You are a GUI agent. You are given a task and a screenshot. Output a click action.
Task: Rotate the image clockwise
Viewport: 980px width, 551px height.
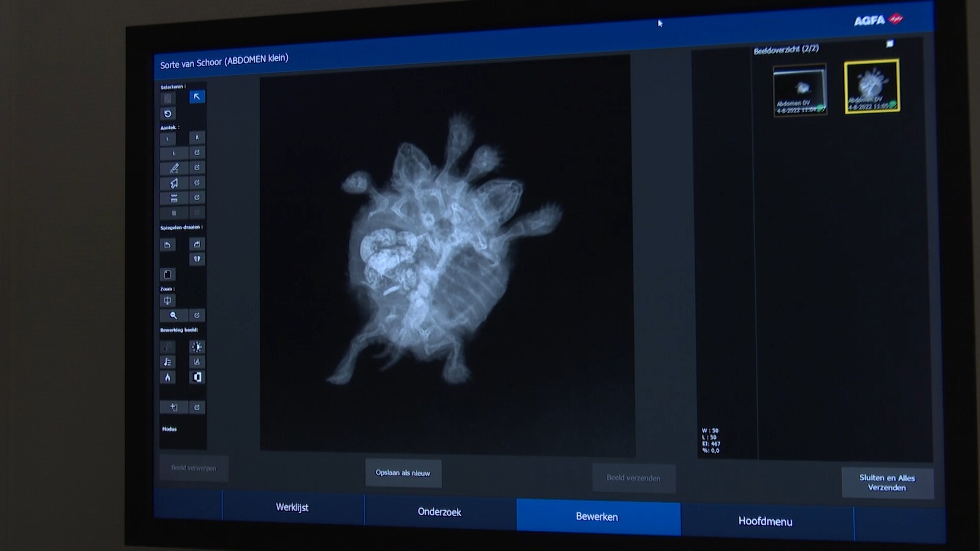pyautogui.click(x=197, y=244)
